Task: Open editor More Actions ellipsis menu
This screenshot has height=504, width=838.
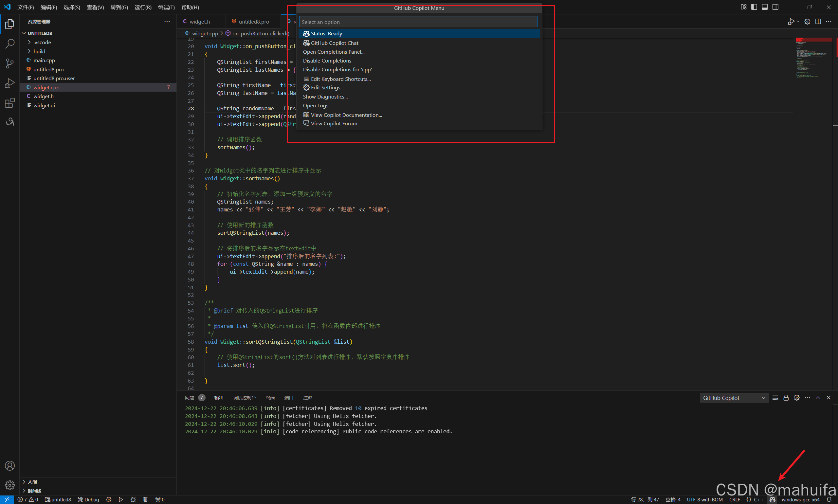Action: 829,22
